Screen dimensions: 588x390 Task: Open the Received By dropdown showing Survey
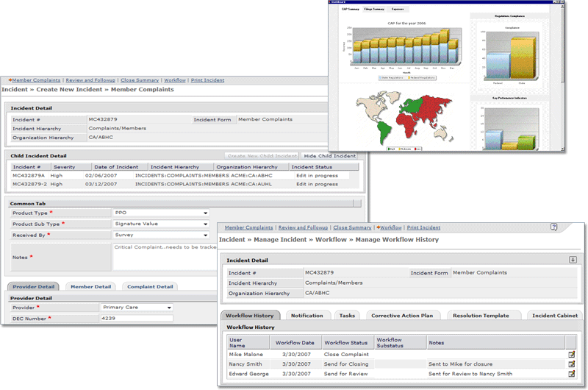(x=206, y=235)
